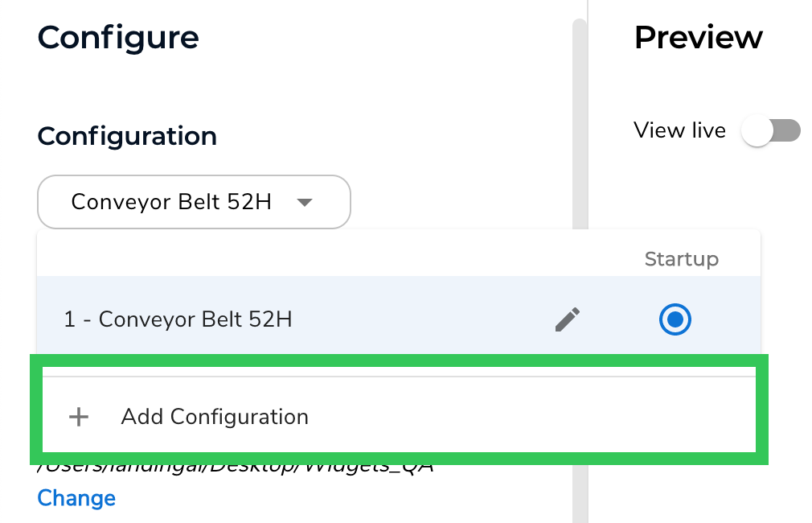Choose the Add Configuration menu option

tap(215, 417)
